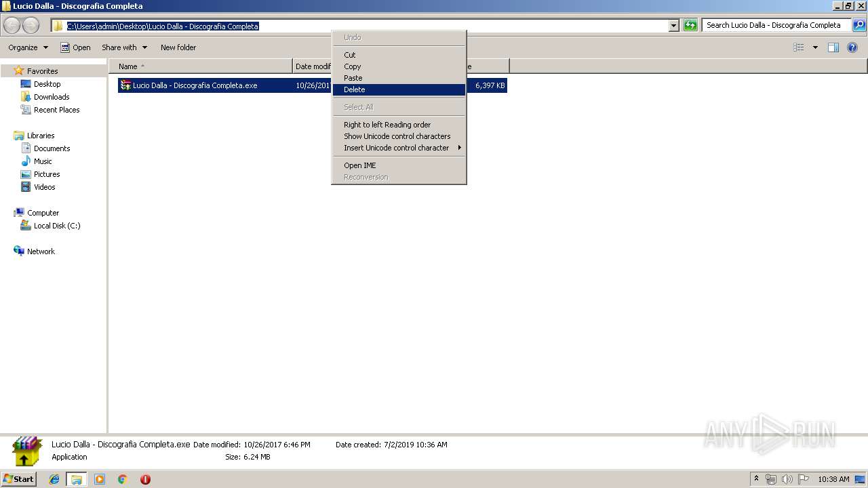Click the Downloads folder icon
Screen dimensions: 868x488
tap(26, 97)
